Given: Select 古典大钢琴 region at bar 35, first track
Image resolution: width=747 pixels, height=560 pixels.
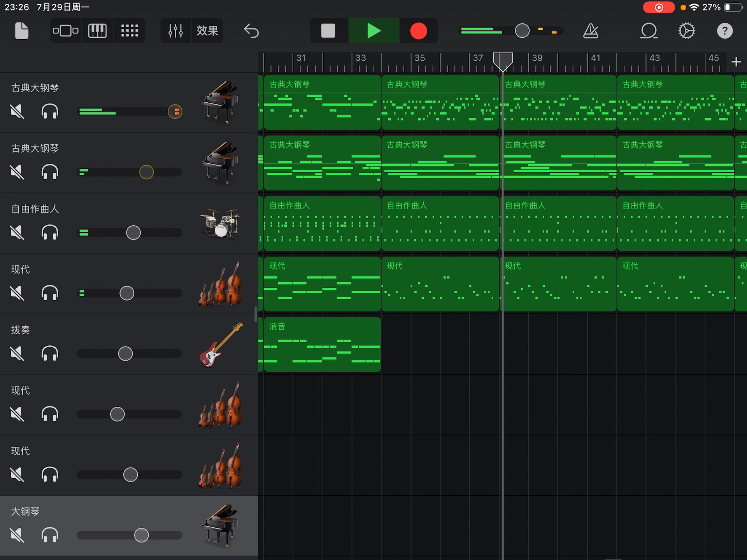Looking at the screenshot, I should point(440,102).
